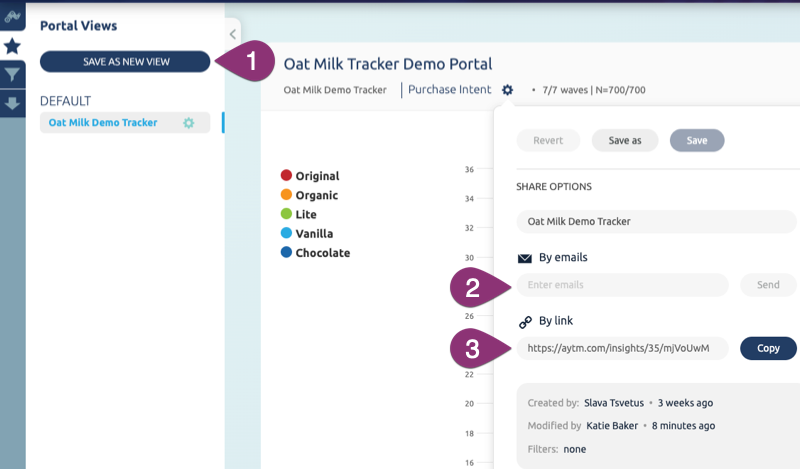Click the Save button in share panel

point(696,141)
